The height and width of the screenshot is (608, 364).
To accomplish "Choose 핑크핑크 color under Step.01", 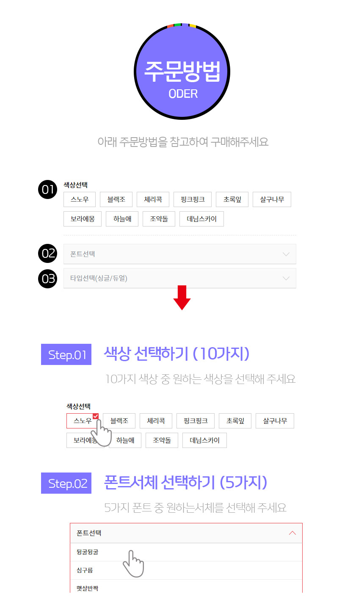I will tap(196, 421).
